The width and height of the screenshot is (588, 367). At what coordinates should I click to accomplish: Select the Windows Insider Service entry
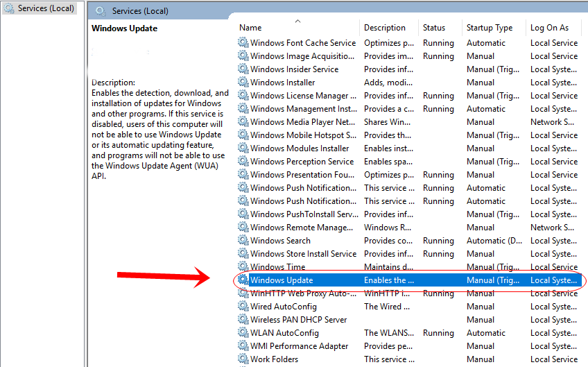[295, 69]
